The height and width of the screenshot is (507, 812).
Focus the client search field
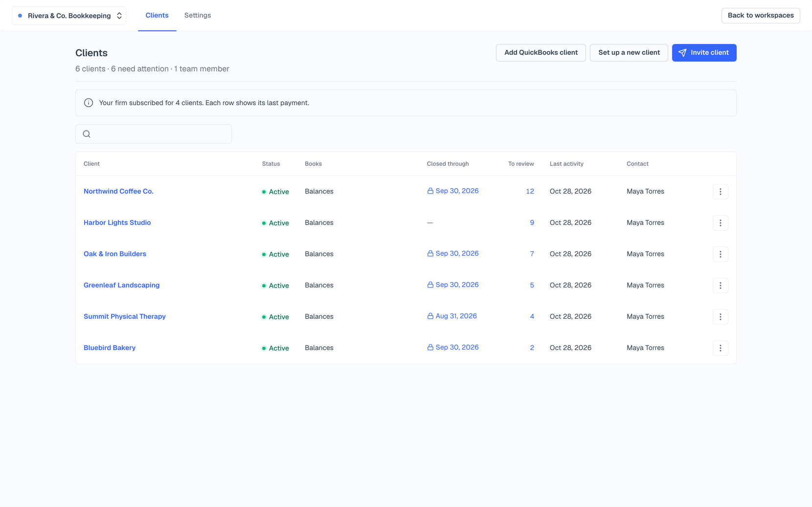click(154, 134)
